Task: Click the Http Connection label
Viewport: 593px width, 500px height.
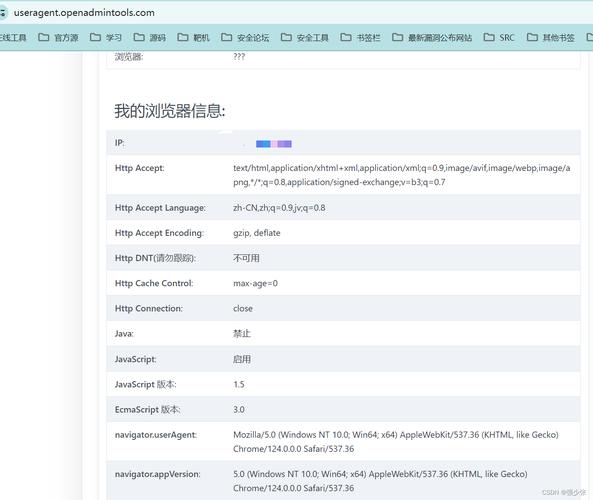Action: click(x=149, y=309)
